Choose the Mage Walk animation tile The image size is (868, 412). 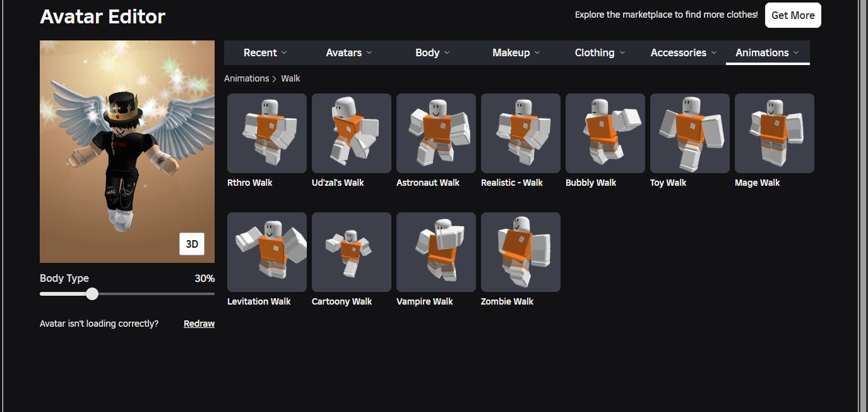click(775, 133)
